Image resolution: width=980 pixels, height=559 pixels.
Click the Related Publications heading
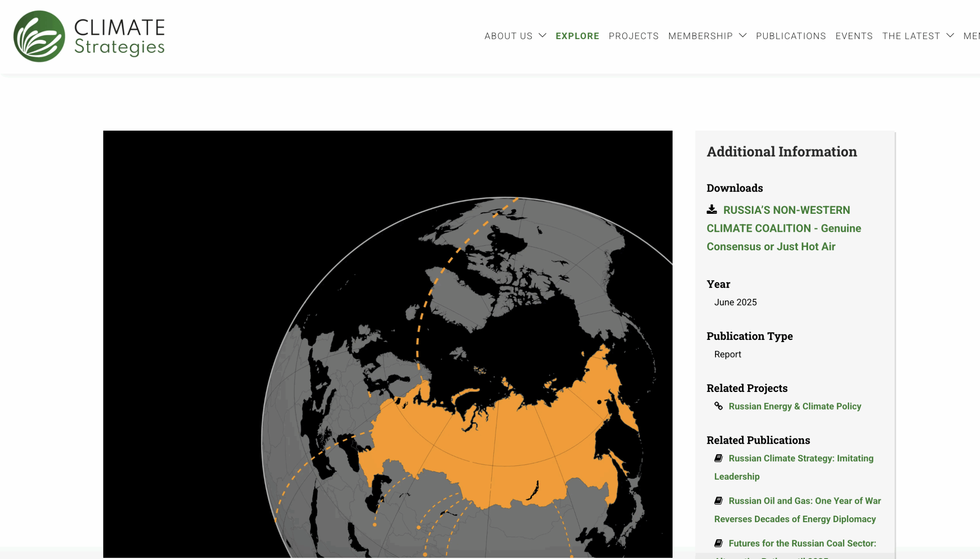tap(758, 440)
